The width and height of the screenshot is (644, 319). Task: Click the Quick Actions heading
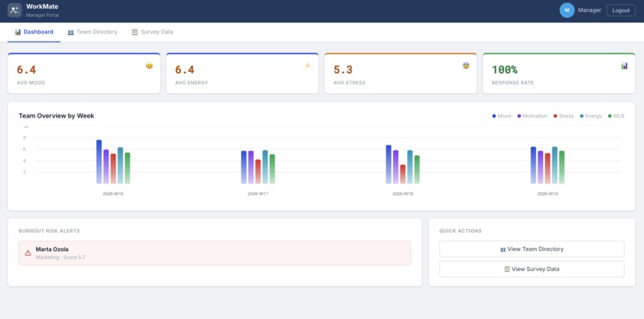pos(460,231)
